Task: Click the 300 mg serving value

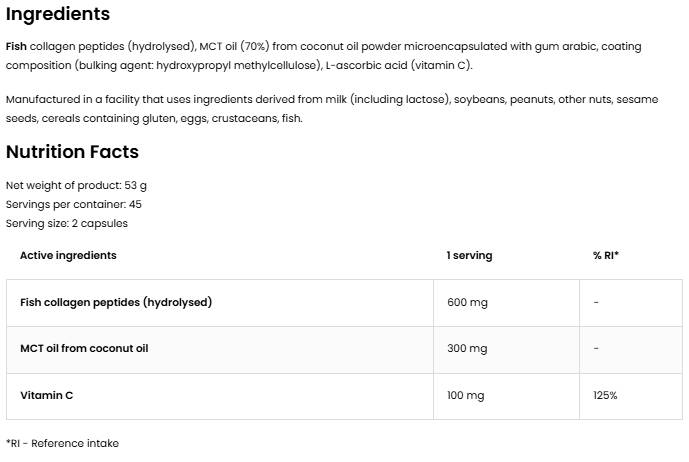Action: click(466, 349)
